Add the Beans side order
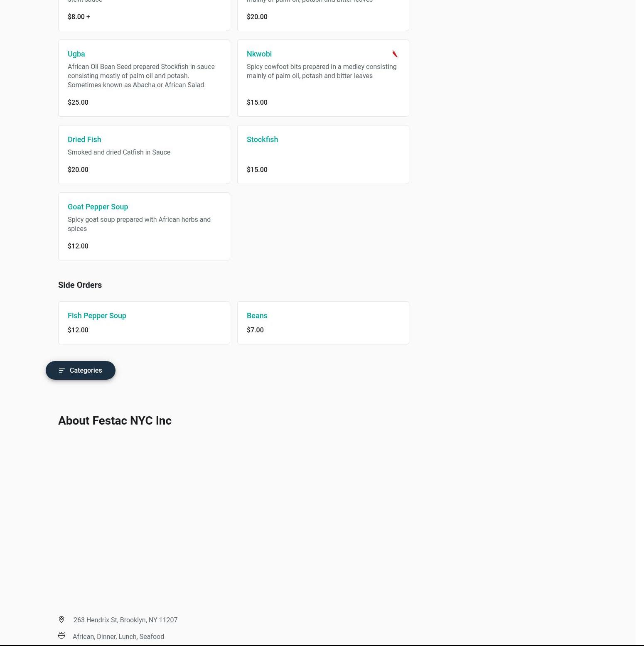This screenshot has width=644, height=646. (x=323, y=323)
